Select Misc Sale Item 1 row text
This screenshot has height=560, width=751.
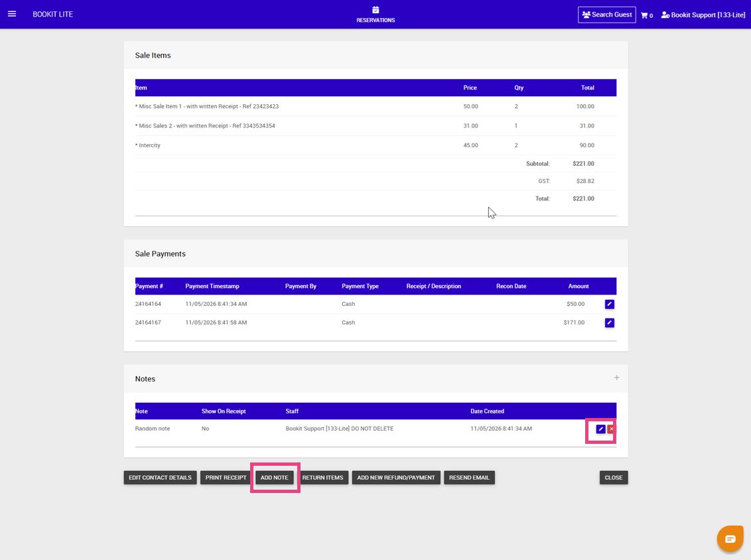[x=207, y=107]
